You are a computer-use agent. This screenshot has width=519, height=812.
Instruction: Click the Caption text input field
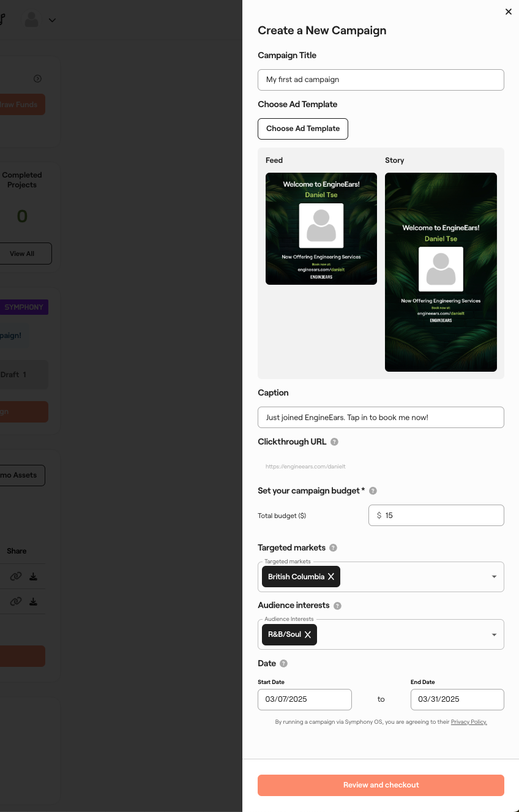click(x=381, y=417)
